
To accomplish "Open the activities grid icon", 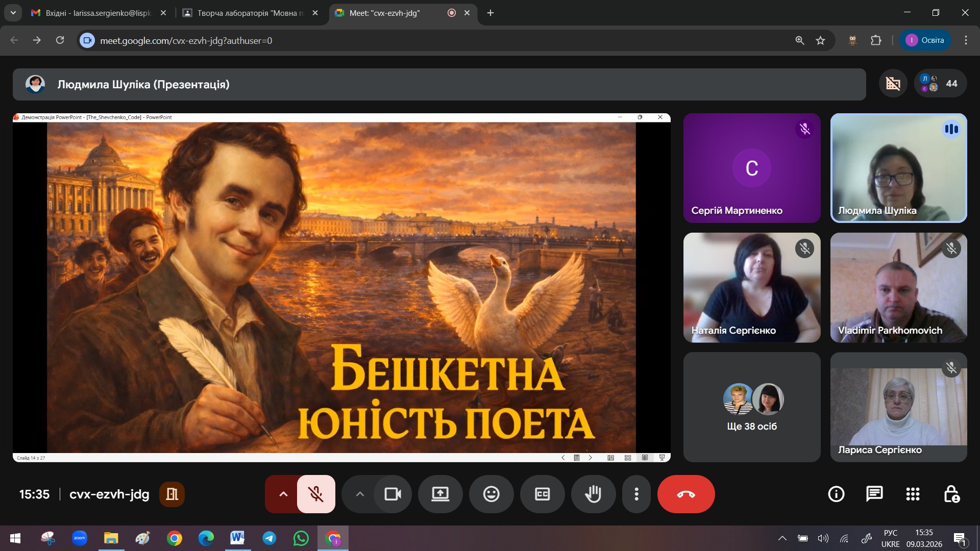I will coord(913,494).
